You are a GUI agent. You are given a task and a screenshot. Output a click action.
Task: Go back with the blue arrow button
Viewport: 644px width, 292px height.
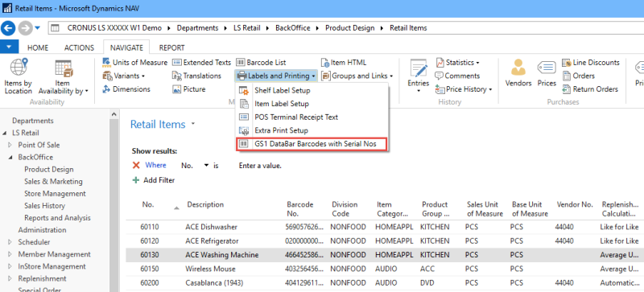[x=8, y=28]
